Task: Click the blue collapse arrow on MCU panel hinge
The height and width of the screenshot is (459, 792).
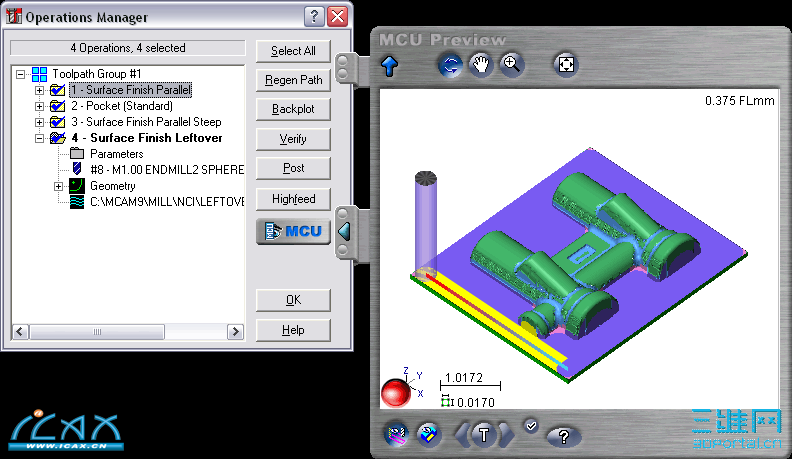Action: [x=344, y=231]
